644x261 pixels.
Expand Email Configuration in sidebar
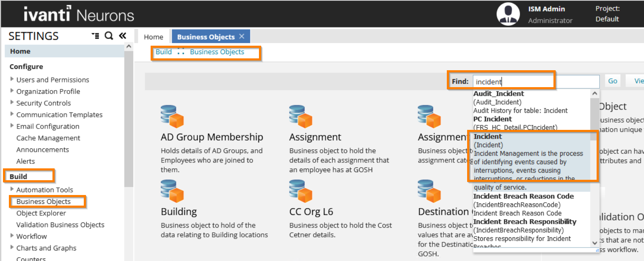click(12, 126)
